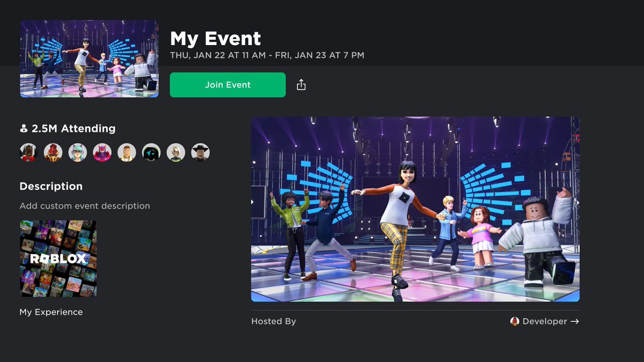
Task: Click the My Event title
Action: [215, 39]
